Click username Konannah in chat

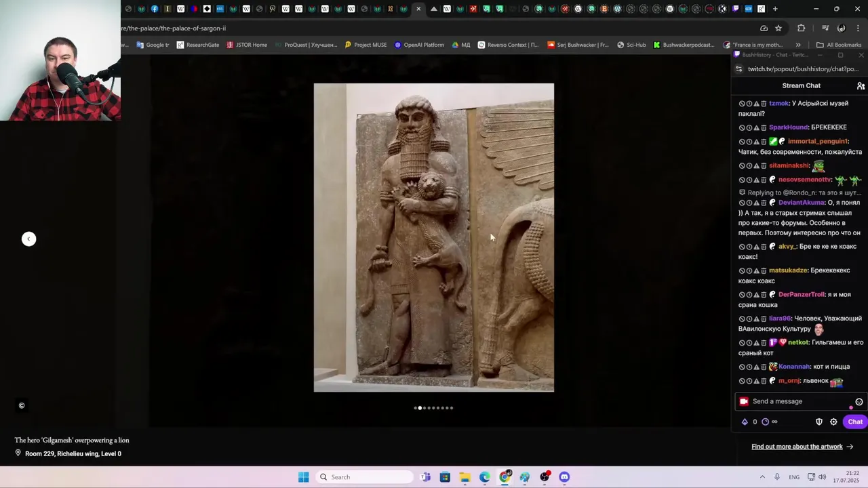[x=794, y=367]
